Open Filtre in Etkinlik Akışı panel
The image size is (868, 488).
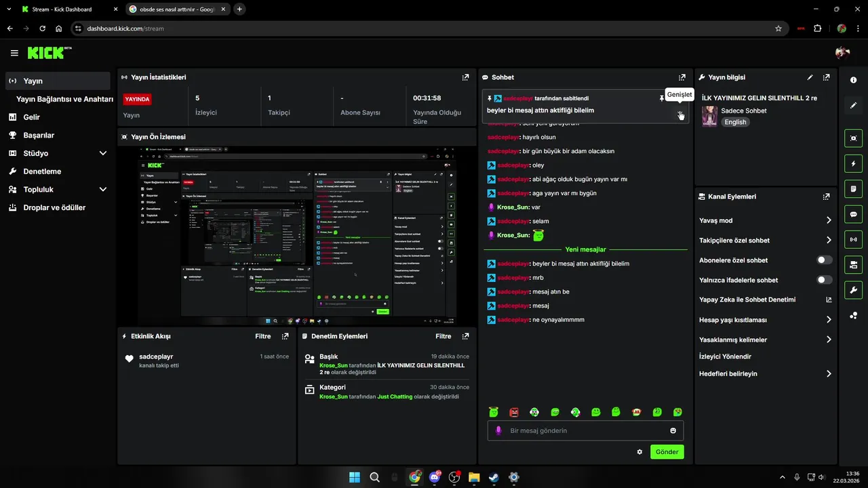(x=262, y=336)
